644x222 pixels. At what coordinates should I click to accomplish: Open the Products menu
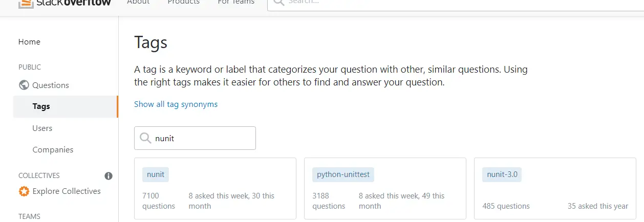[x=184, y=2]
